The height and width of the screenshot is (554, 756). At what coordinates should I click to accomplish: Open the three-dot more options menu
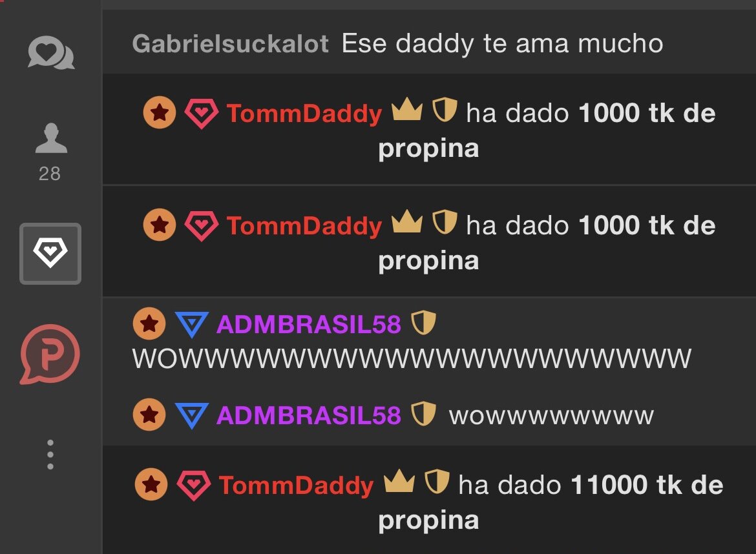pyautogui.click(x=50, y=455)
